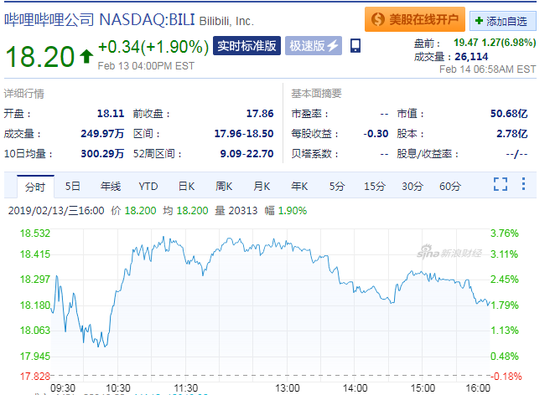This screenshot has width=550, height=395.
Task: Select the 周K chart tab
Action: [x=224, y=186]
